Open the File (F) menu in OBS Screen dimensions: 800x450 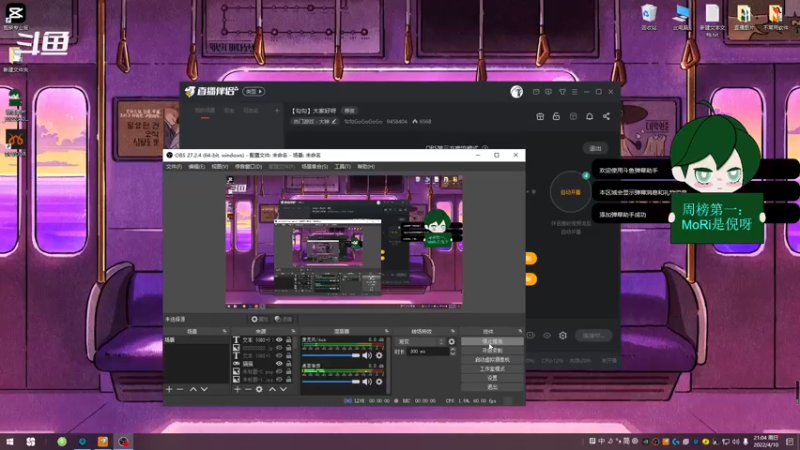click(x=174, y=167)
